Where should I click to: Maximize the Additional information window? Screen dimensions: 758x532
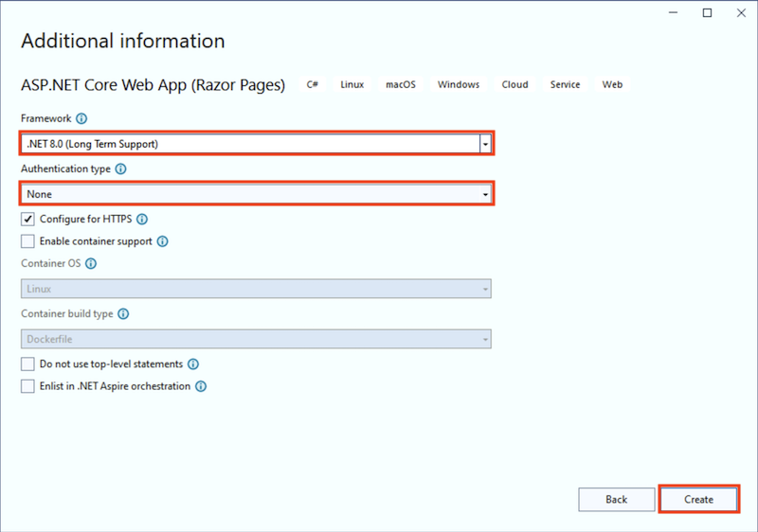coord(707,13)
